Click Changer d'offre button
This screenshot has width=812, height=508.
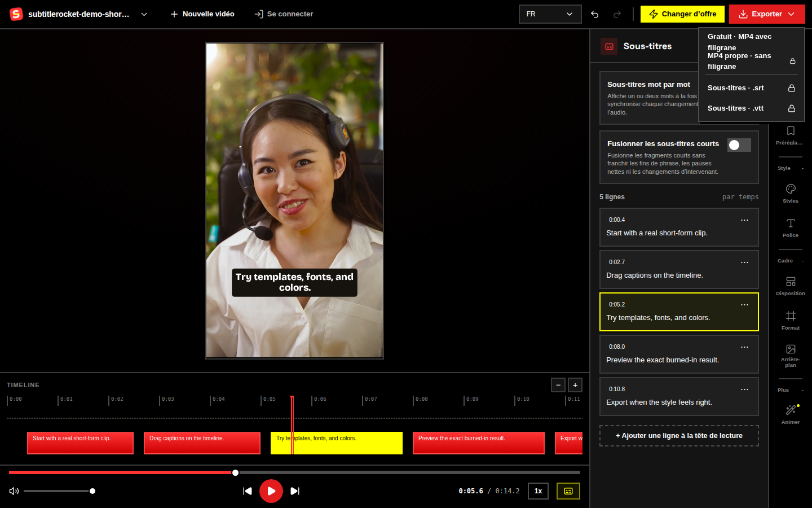point(683,14)
